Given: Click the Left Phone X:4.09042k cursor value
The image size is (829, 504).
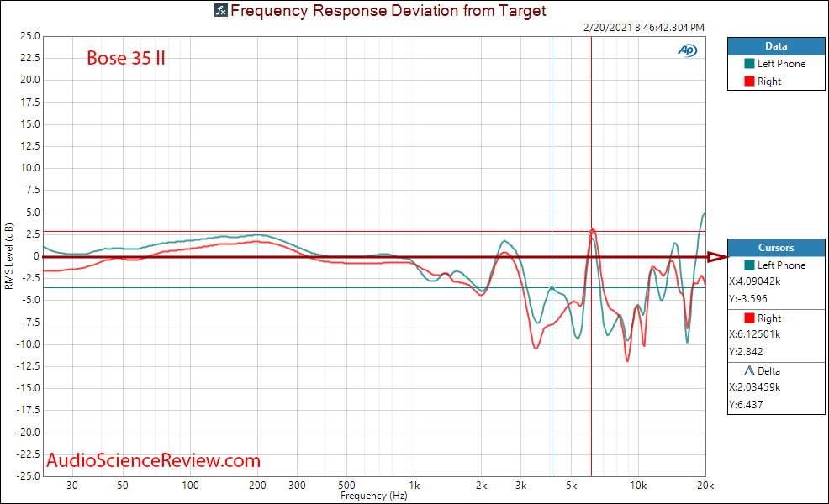Looking at the screenshot, I should [755, 281].
